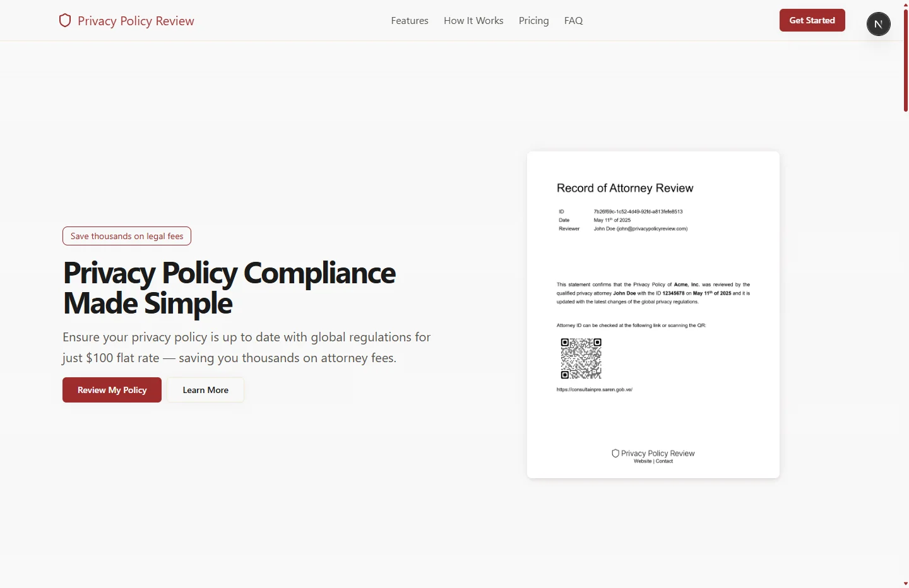Click the Record of Attorney Review document preview

653,314
